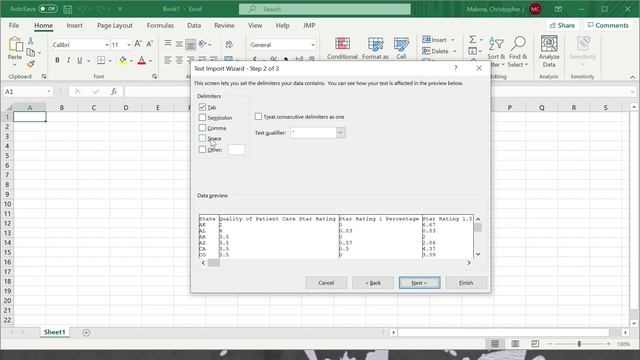Expand the Name Box dropdown arrow
640x360 pixels.
pyautogui.click(x=49, y=91)
